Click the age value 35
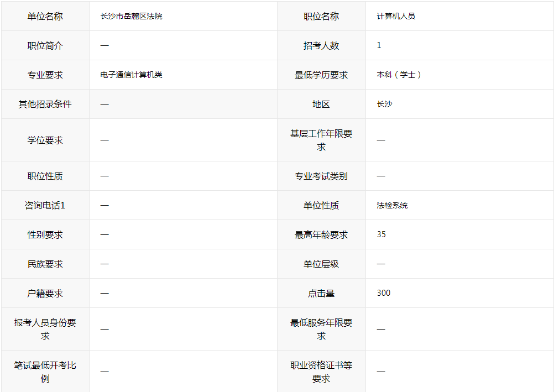The width and height of the screenshot is (554, 392). click(x=381, y=234)
